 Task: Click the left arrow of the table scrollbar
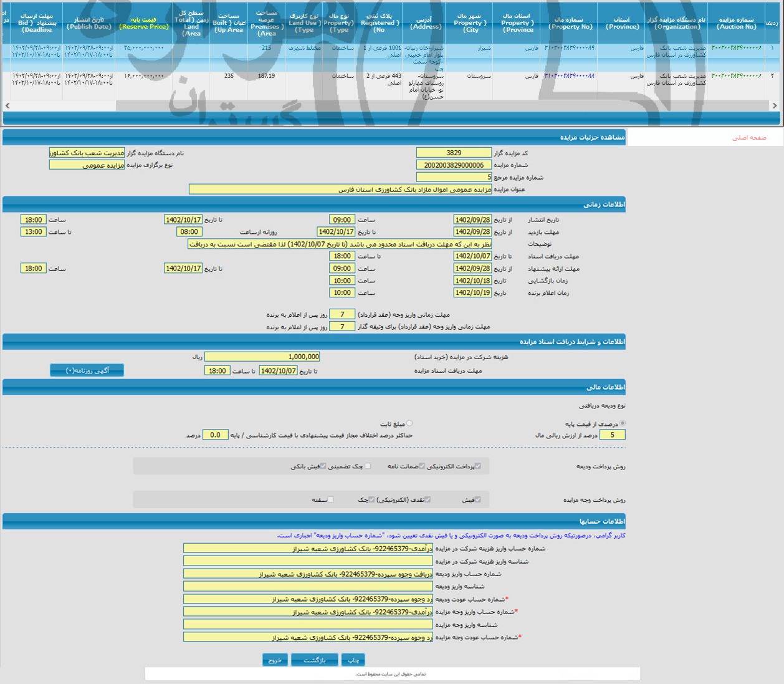pos(7,105)
